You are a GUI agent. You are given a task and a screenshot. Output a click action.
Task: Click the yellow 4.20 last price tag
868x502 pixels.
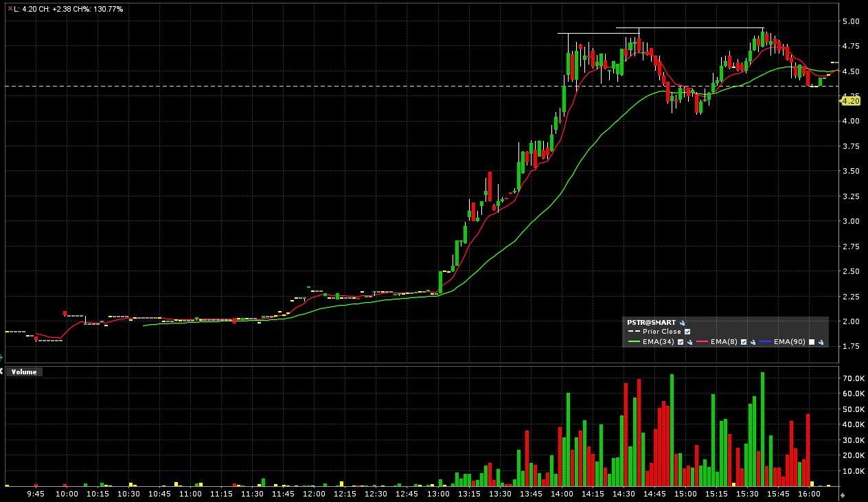(x=850, y=101)
